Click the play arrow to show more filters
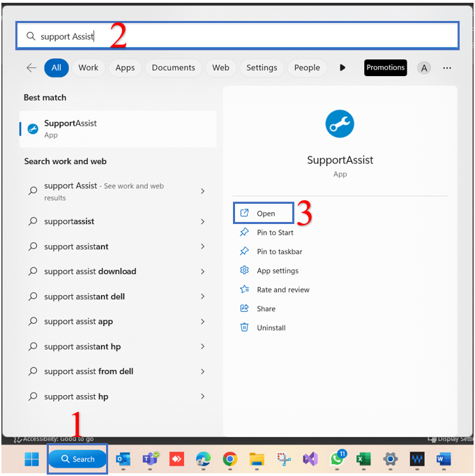The image size is (475, 476). click(342, 68)
